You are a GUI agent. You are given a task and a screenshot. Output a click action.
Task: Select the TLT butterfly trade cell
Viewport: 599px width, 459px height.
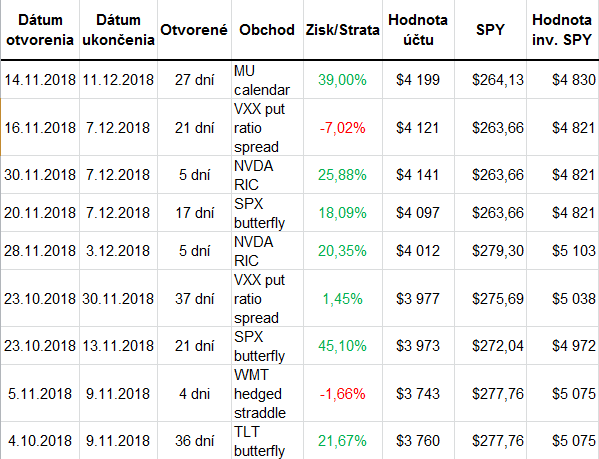click(267, 441)
